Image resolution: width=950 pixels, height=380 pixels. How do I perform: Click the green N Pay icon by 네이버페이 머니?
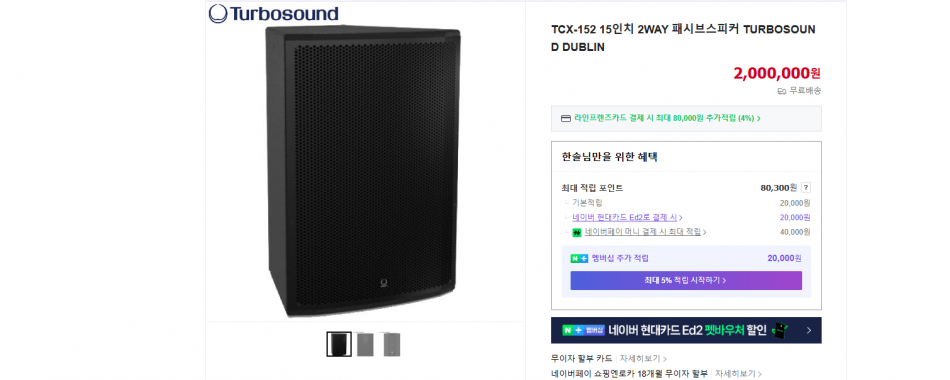(577, 233)
